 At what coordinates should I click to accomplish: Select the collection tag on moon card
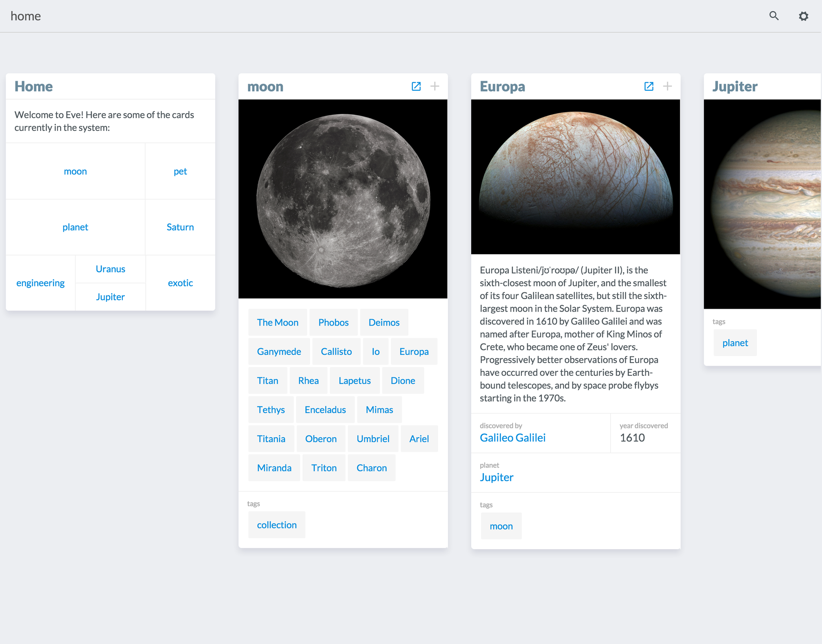coord(277,524)
